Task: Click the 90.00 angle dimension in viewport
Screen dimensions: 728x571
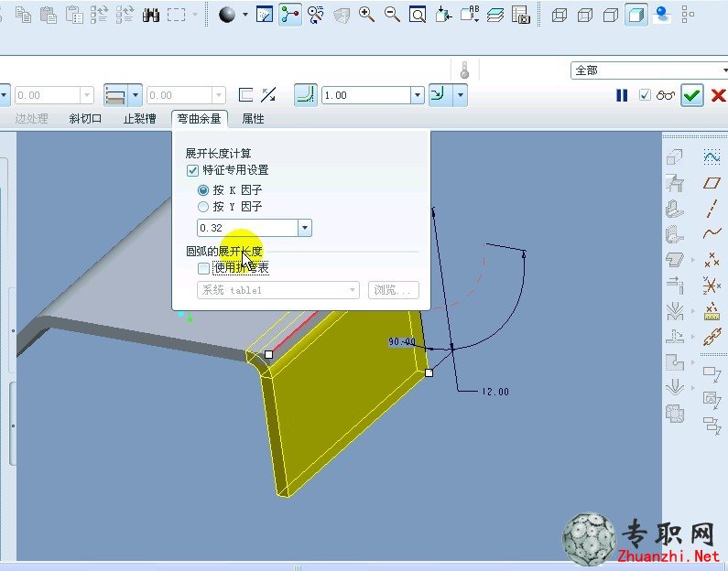Action: pos(402,342)
